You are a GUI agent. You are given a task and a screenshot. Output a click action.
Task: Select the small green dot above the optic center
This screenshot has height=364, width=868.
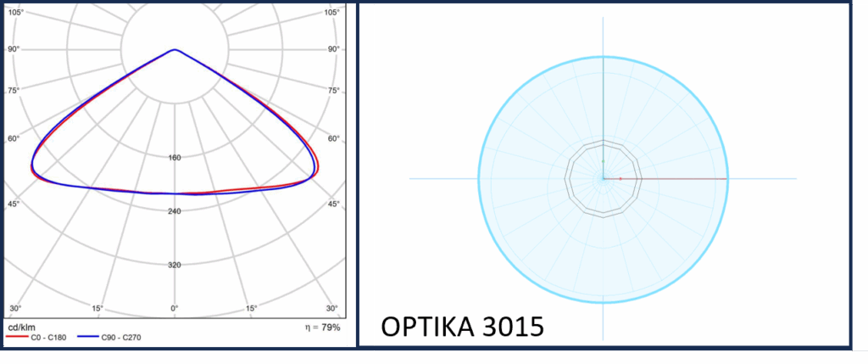tap(603, 160)
